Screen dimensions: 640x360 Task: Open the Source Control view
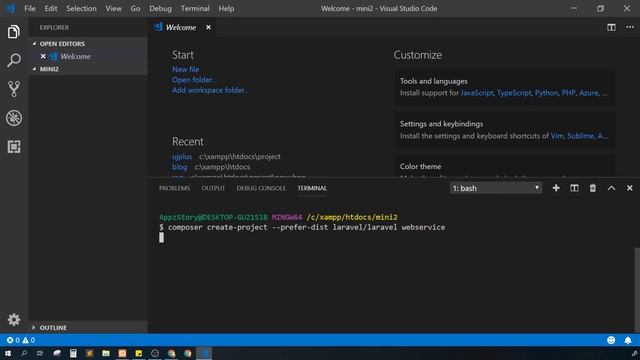(x=13, y=89)
